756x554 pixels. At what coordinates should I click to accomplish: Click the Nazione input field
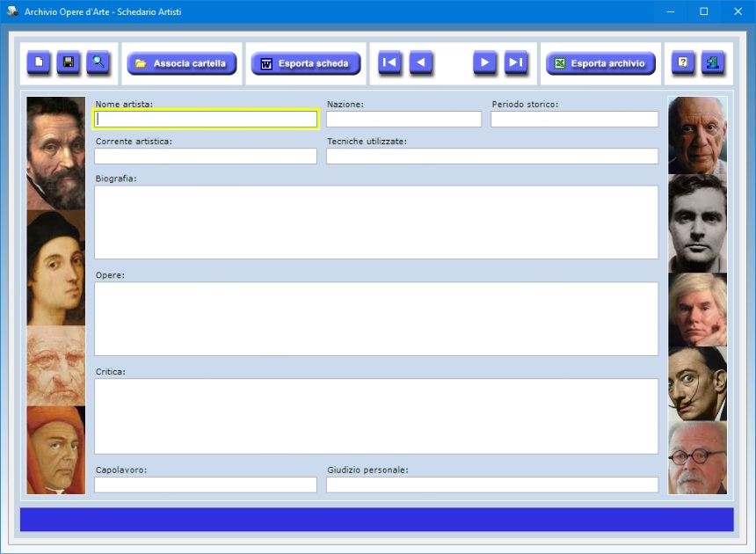point(404,119)
